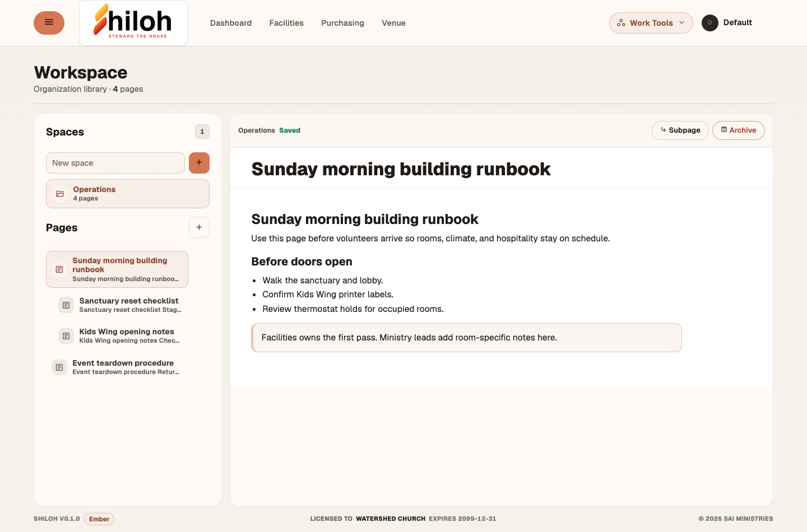The image size is (807, 532).
Task: Open the Purchasing menu item
Action: [342, 23]
